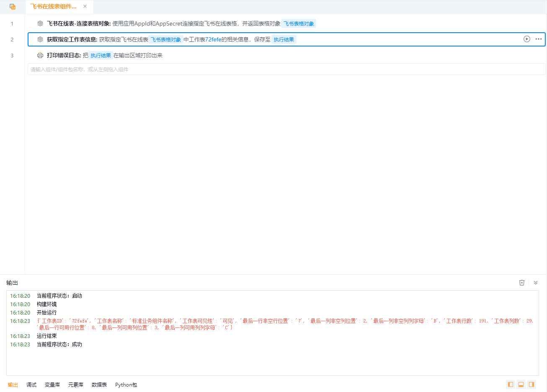The height and width of the screenshot is (392, 547).
Task: Click the printer icon on step 3
Action: [40, 55]
